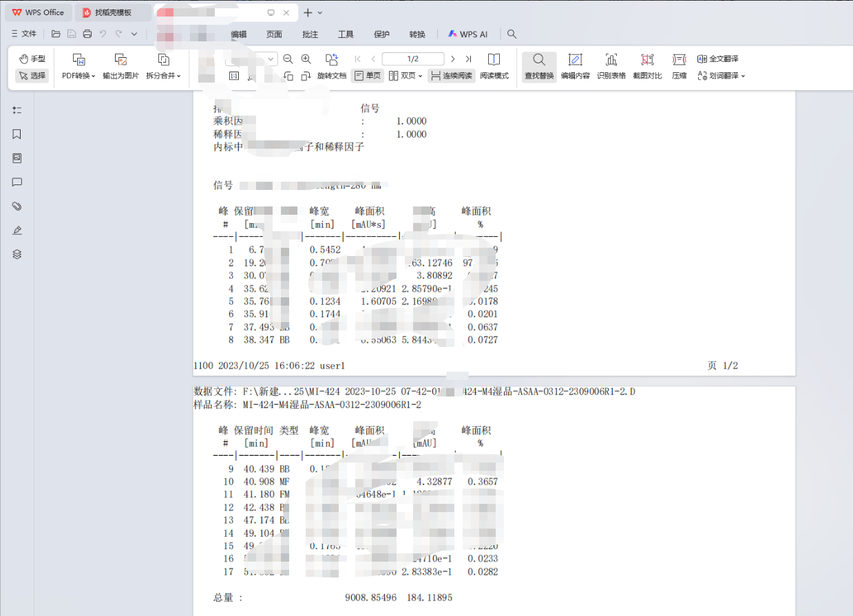Viewport: 853px width, 616px height.
Task: Open the thumbnail sidebar panel
Action: [17, 158]
